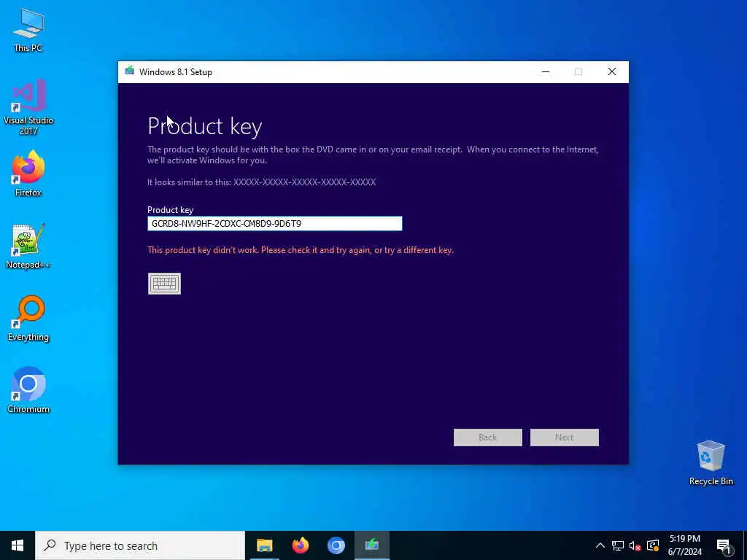
Task: Open Chromium from the taskbar
Action: pos(336,545)
